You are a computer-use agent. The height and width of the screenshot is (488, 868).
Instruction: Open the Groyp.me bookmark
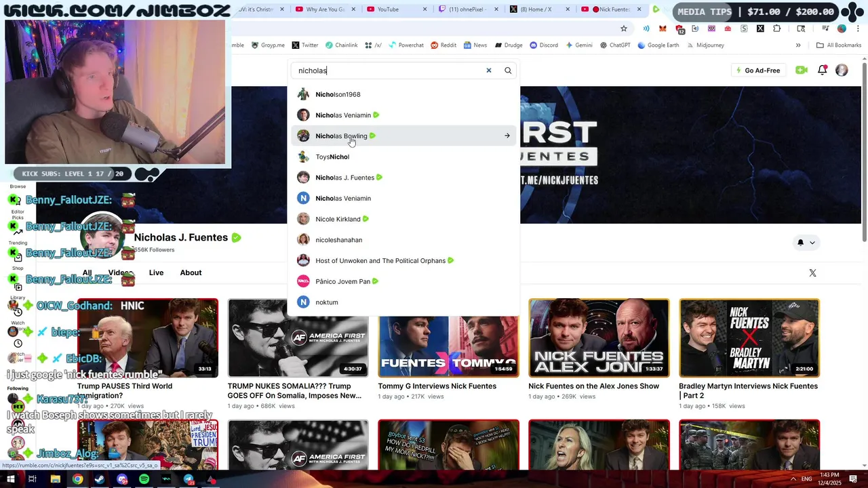click(268, 45)
